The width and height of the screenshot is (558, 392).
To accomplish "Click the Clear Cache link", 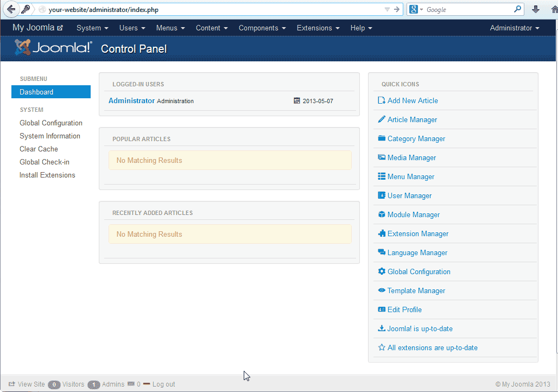I will click(39, 149).
